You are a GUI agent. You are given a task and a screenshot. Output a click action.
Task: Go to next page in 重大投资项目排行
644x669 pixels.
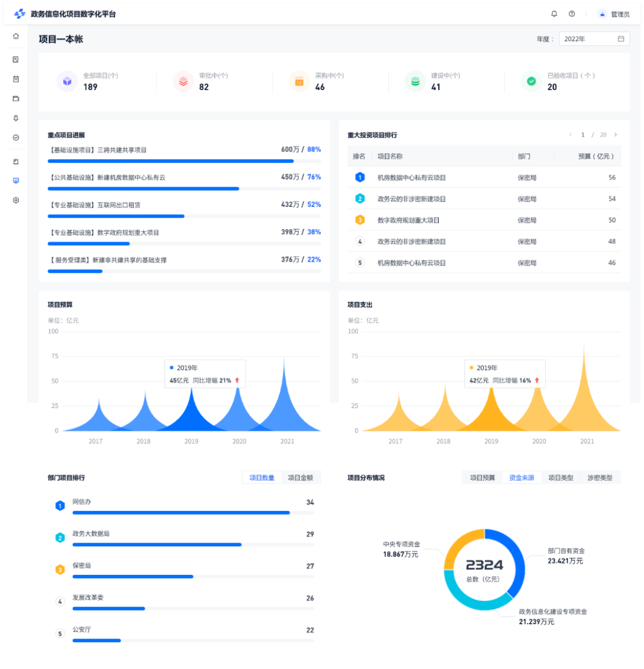(615, 135)
